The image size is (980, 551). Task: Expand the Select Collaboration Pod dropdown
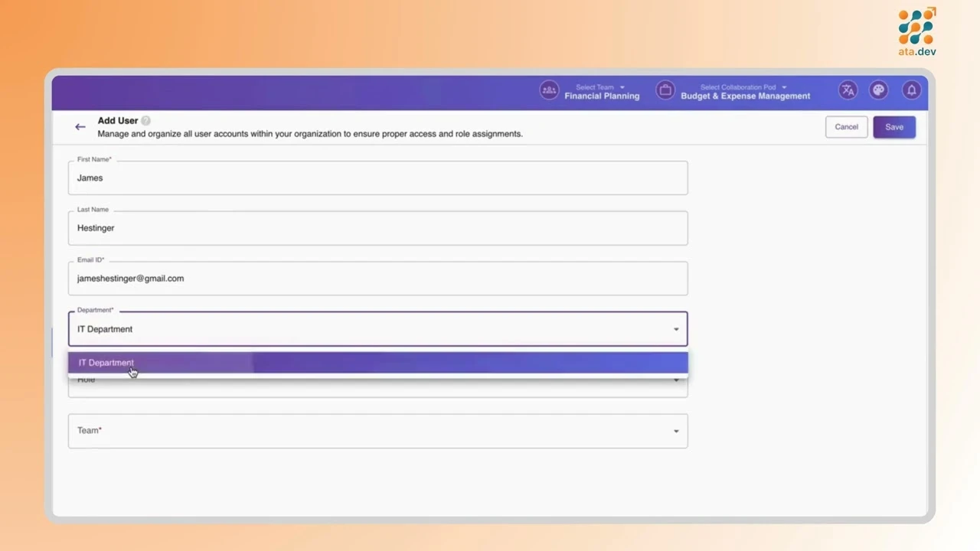(783, 86)
